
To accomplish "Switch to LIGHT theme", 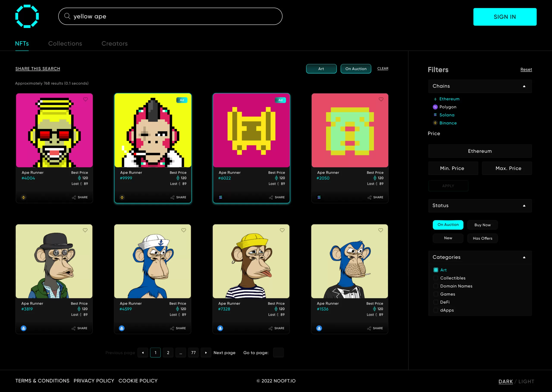I will (526, 381).
